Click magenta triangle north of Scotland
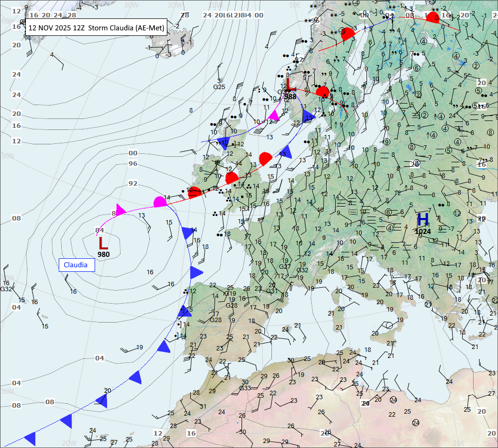 click(x=273, y=115)
